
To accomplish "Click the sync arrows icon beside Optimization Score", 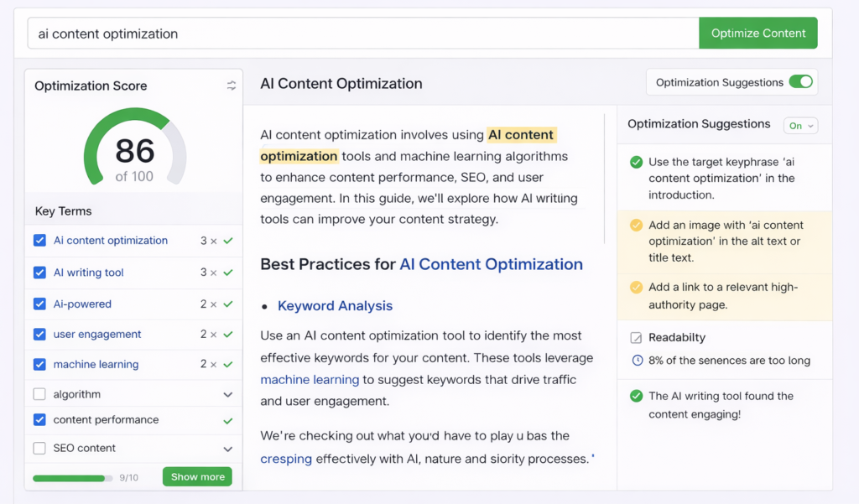I will [232, 86].
